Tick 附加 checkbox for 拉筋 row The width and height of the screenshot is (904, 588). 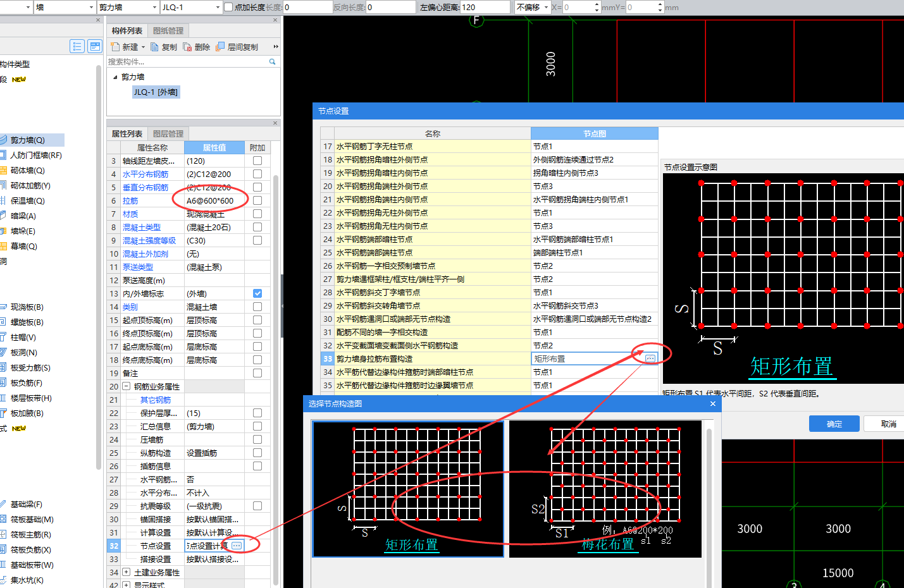[257, 200]
